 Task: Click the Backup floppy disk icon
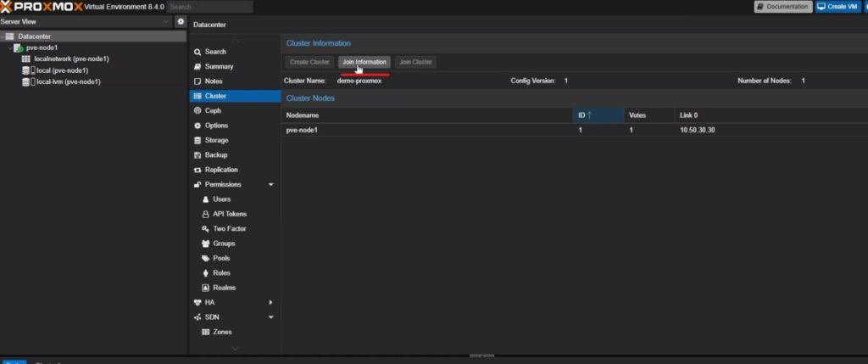[x=198, y=155]
